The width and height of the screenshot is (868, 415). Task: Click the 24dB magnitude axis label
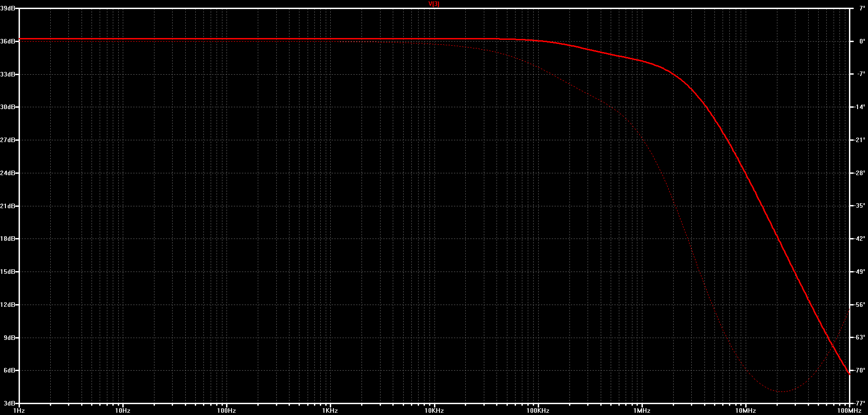[8, 173]
